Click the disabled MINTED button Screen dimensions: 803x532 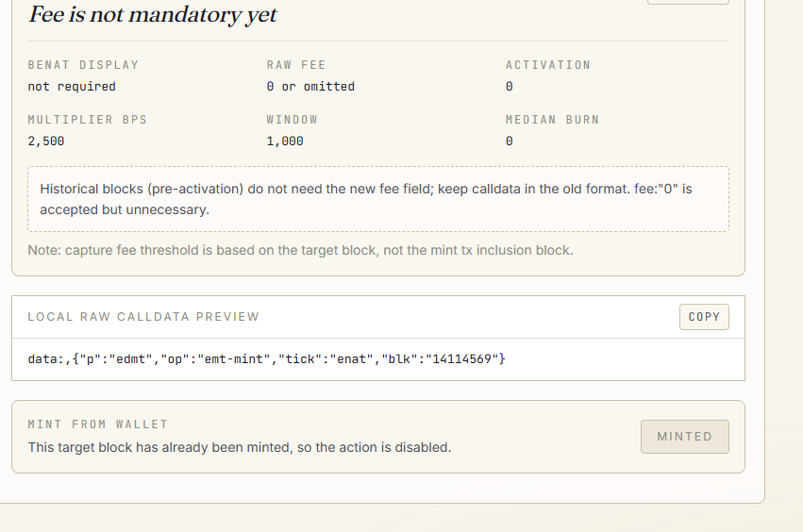coord(685,437)
